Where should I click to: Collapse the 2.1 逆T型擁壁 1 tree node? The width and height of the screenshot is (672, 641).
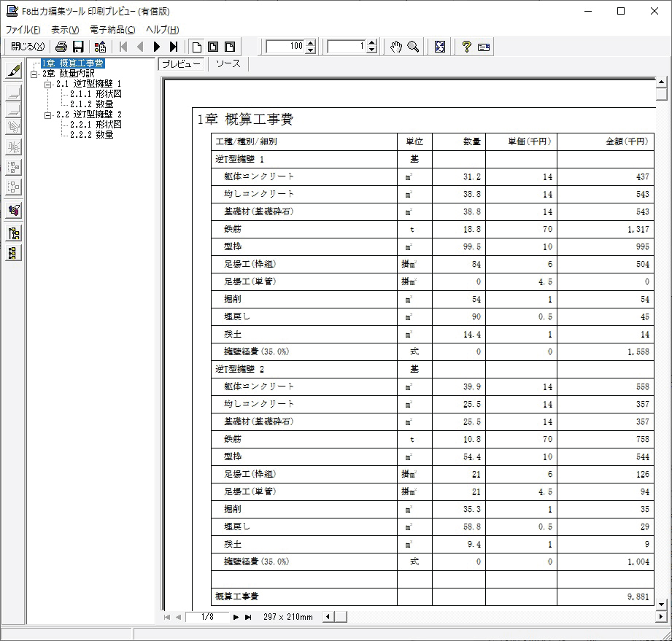(x=47, y=85)
